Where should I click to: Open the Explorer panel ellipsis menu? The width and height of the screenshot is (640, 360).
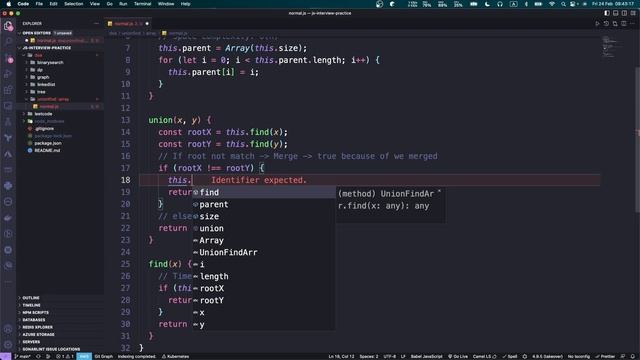click(x=96, y=24)
